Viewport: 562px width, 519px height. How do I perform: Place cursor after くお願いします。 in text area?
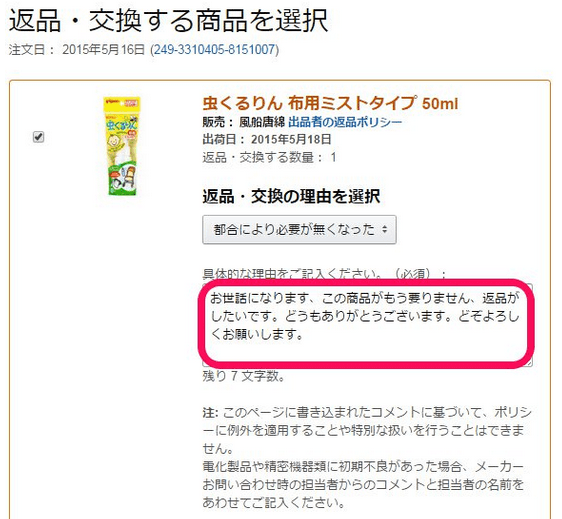[x=305, y=335]
